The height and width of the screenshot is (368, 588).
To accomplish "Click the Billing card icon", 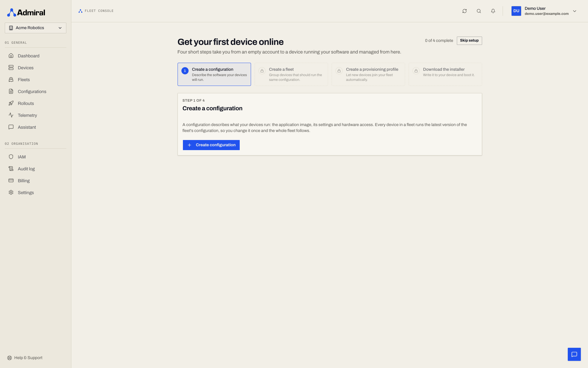I will coord(11,180).
